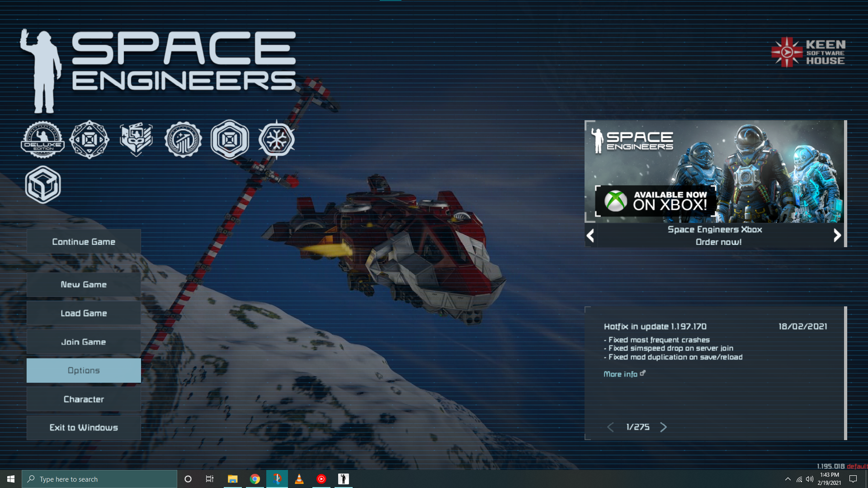Click the Deluxe Edition DLC badge
868x488 pixels.
click(x=43, y=140)
